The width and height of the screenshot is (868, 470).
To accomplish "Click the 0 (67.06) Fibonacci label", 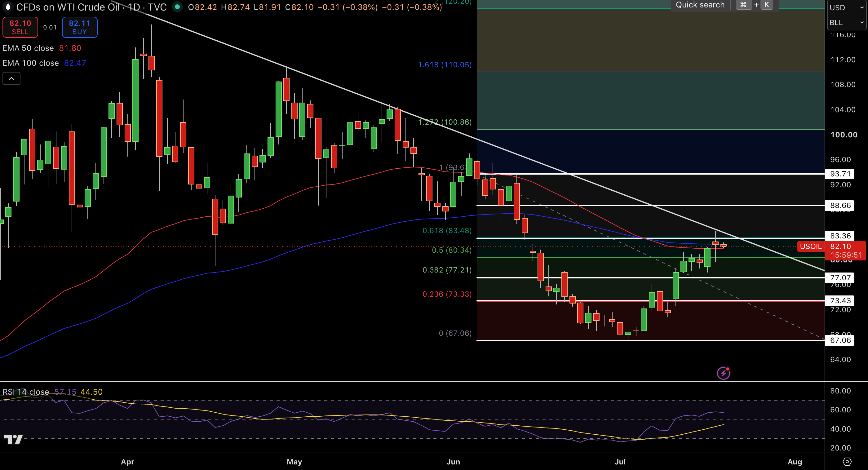I will click(455, 333).
